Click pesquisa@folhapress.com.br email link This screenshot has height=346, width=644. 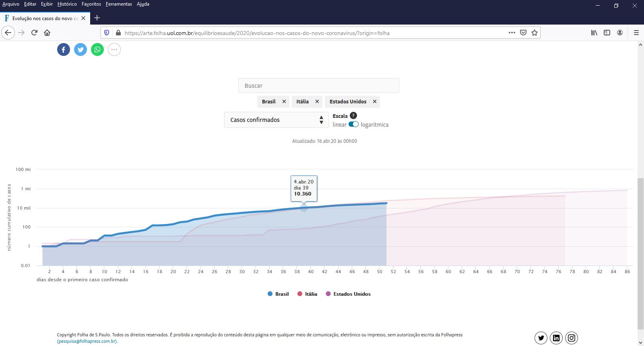pos(87,341)
